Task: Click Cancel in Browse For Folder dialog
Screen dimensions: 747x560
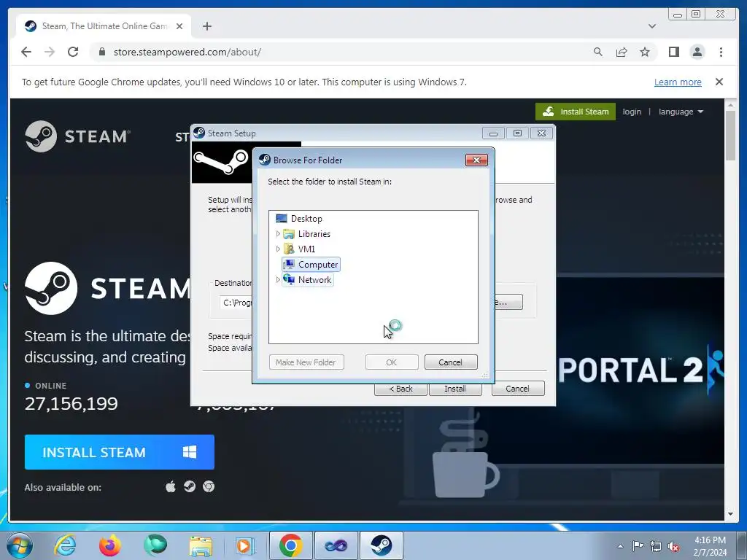Action: [x=450, y=362]
